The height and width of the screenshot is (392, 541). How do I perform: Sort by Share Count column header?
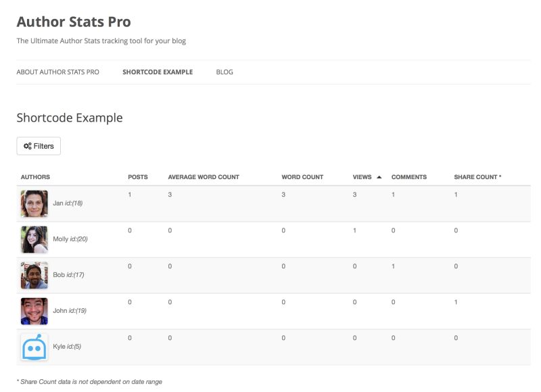(477, 177)
